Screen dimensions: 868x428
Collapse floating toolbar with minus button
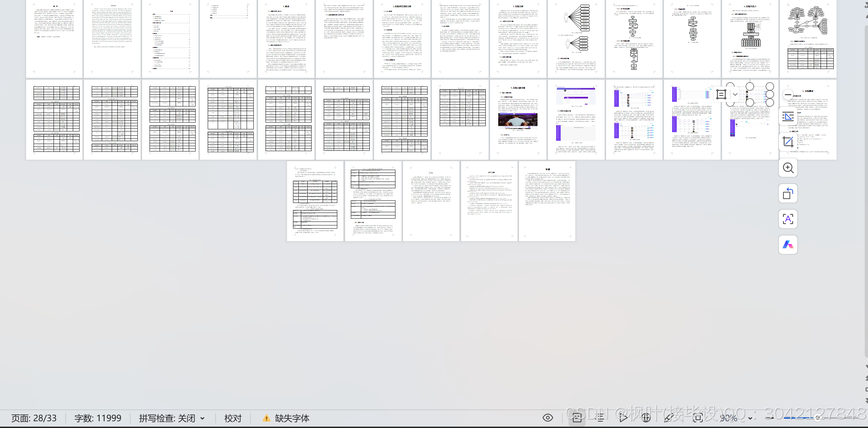788,95
